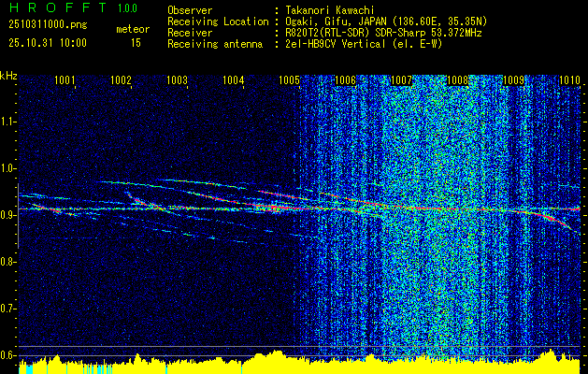The width and height of the screenshot is (588, 374).
Task: Click the kHz axis label
Action: (x=8, y=76)
